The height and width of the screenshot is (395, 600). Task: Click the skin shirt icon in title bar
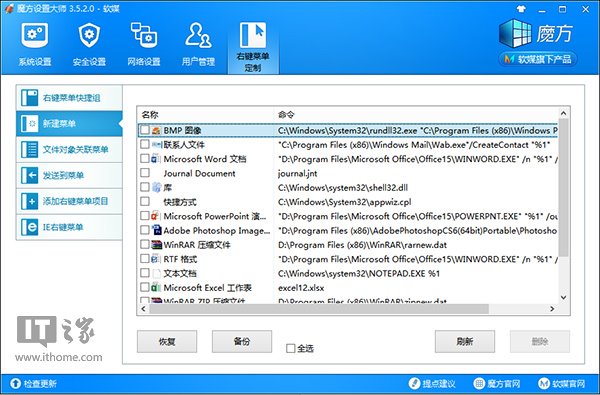pyautogui.click(x=521, y=9)
